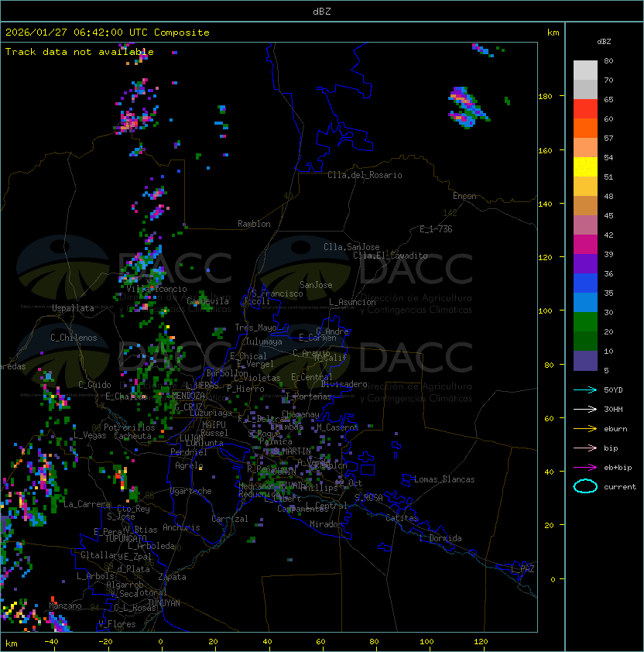Select the yellow 51 dBZ color swatch
Screen dimensions: 644x652
[x=585, y=166]
